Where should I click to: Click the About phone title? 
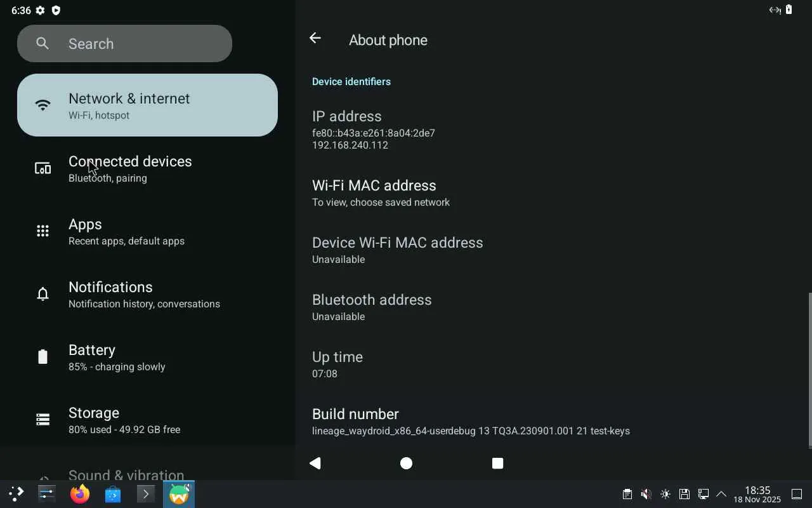tap(388, 39)
